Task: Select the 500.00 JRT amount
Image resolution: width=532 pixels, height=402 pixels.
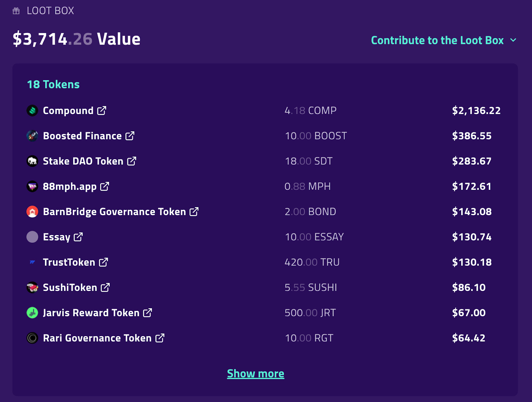Action: click(310, 313)
